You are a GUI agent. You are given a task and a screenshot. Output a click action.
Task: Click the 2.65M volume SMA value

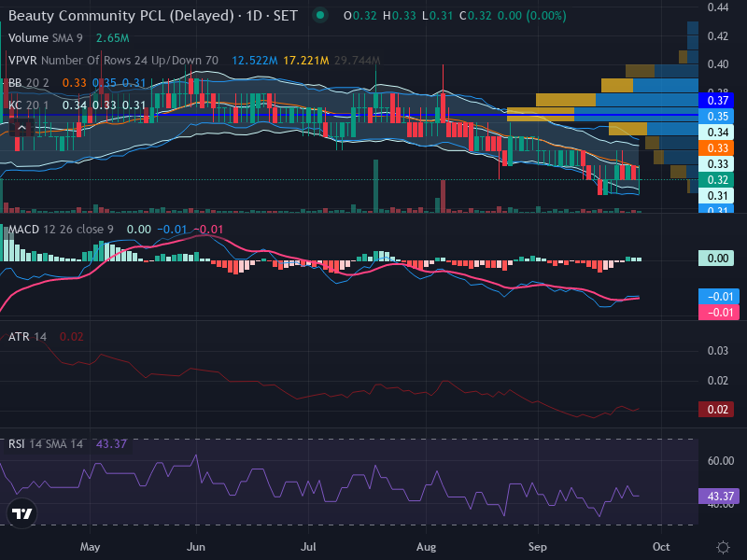point(112,37)
